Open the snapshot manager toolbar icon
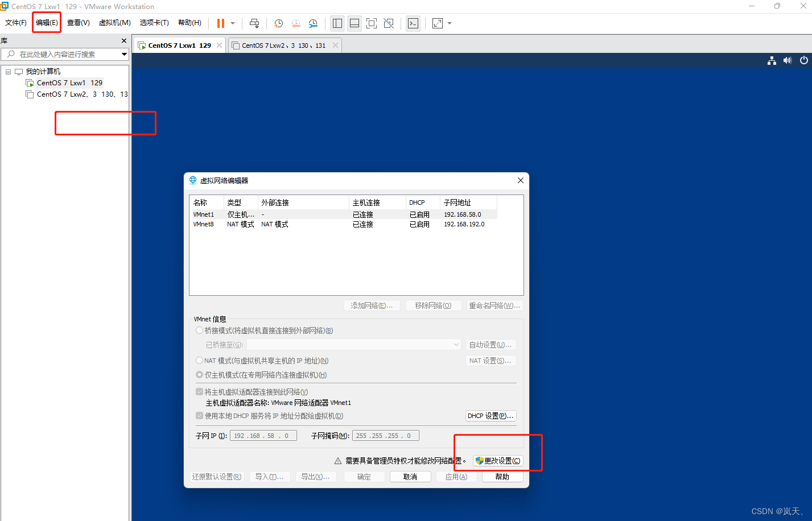This screenshot has width=812, height=521. [x=313, y=23]
